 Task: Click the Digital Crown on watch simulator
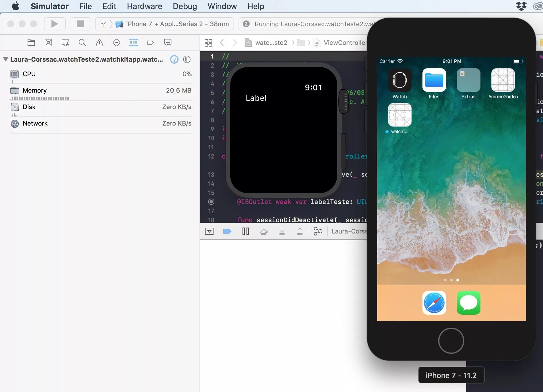(343, 101)
